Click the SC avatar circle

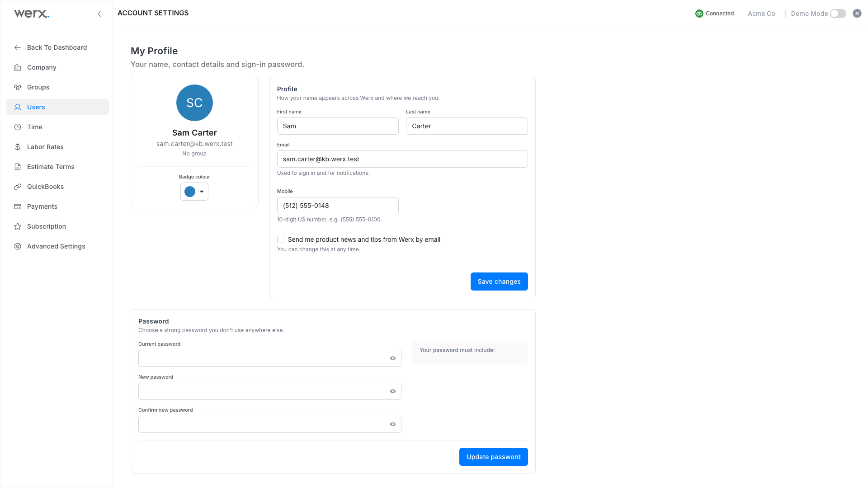[194, 103]
